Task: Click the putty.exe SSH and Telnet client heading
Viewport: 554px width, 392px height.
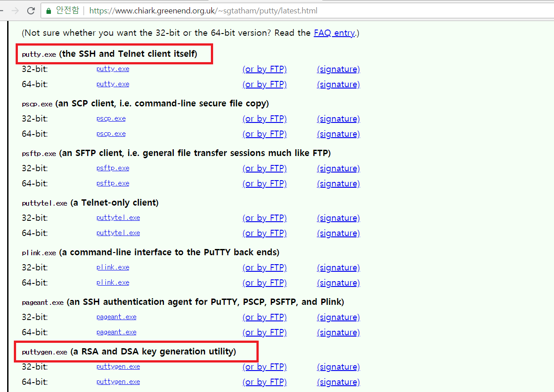Action: 109,54
